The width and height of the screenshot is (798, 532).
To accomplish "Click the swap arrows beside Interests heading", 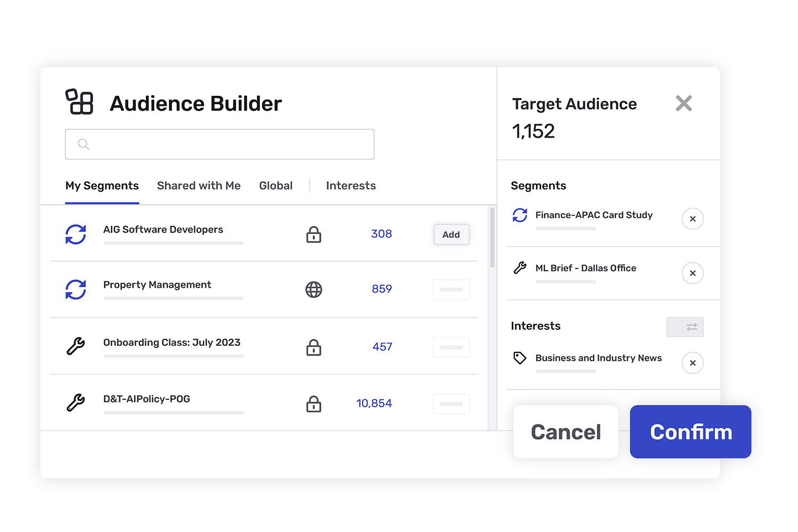I will [x=685, y=327].
